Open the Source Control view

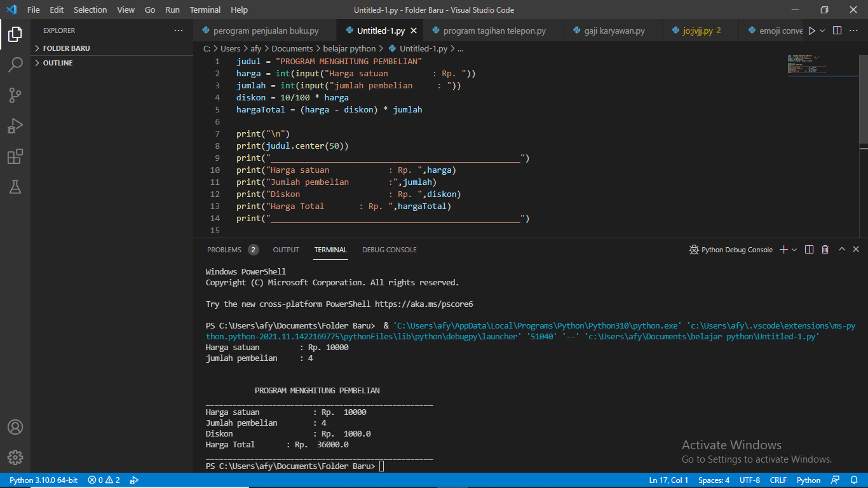pos(15,95)
